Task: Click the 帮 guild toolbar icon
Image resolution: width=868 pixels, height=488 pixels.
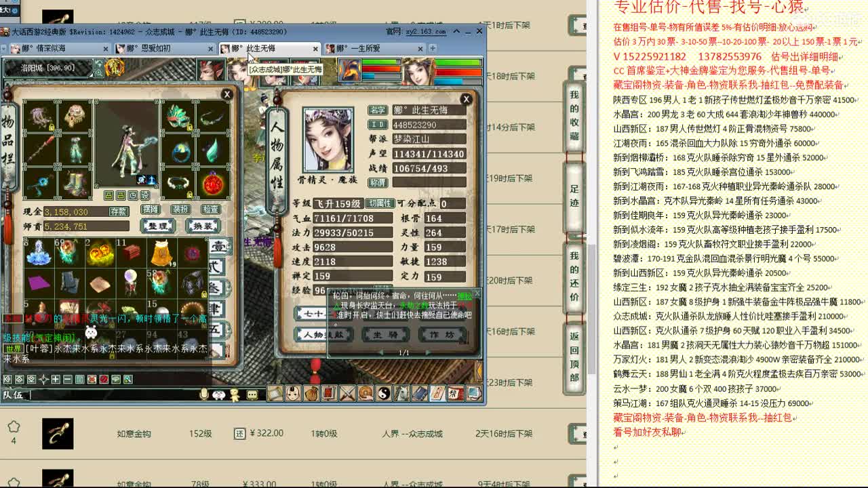Action: [456, 393]
